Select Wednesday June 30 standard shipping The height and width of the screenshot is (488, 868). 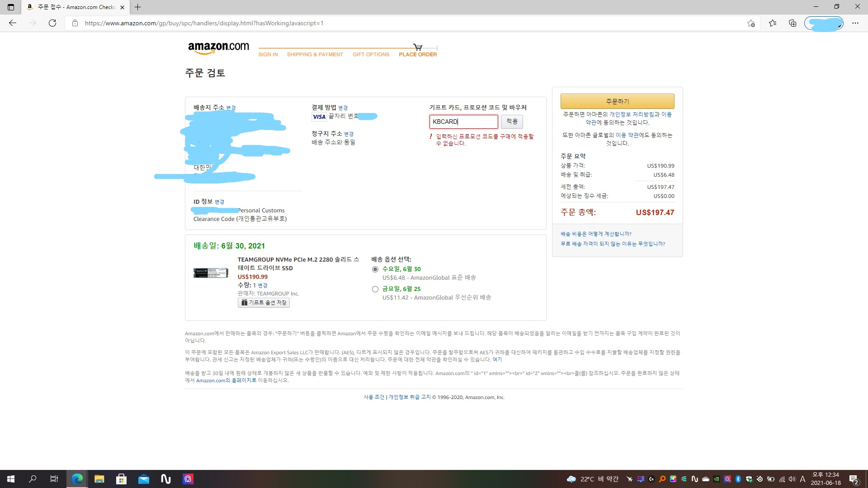pos(375,269)
